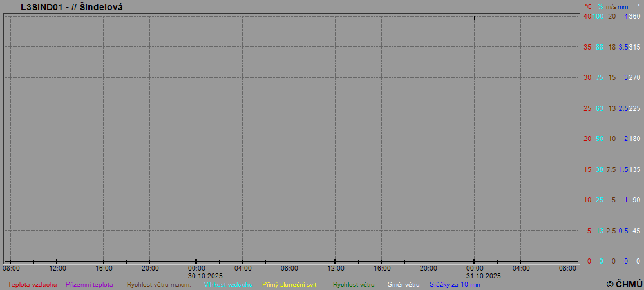
Task: Click the white 'Směr větru' legend label
Action: pos(404,284)
